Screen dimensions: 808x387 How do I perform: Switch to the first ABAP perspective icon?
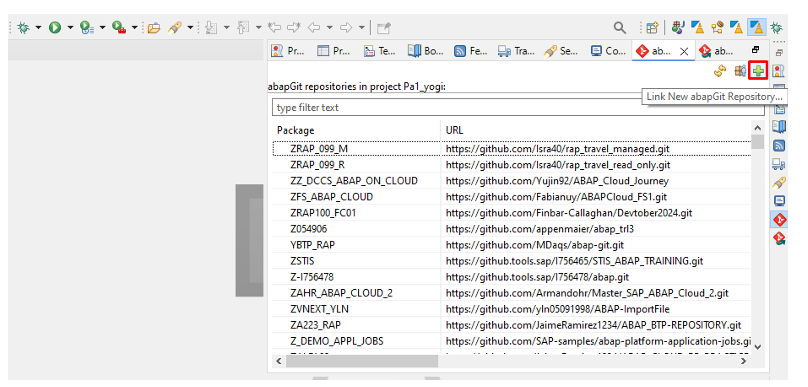pyautogui.click(x=698, y=27)
